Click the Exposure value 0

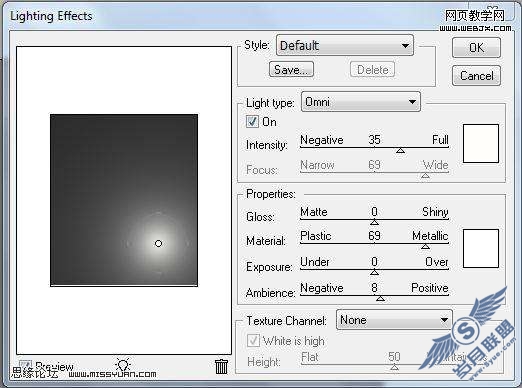click(374, 262)
